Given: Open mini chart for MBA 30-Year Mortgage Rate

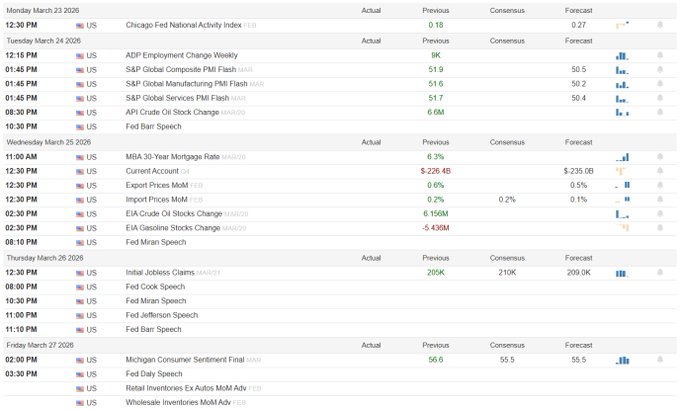Looking at the screenshot, I should 622,157.
